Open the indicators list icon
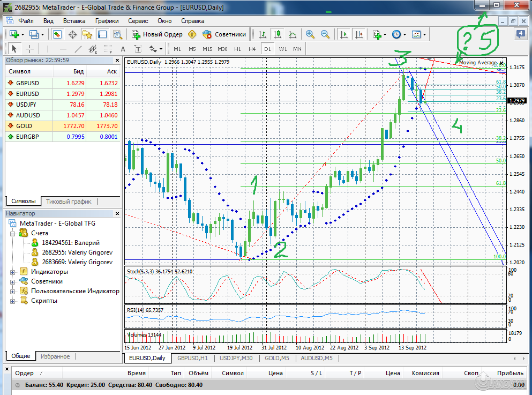This screenshot has width=532, height=395. pyautogui.click(x=377, y=34)
